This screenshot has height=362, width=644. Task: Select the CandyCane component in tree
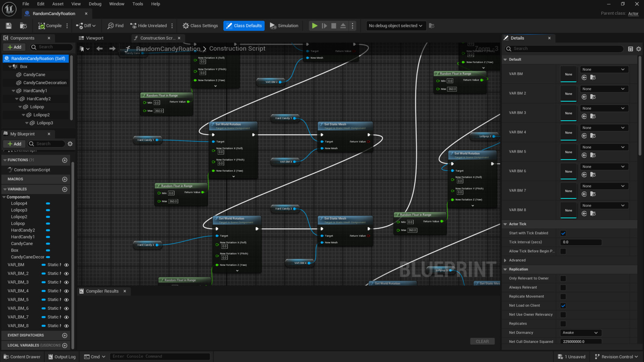point(34,75)
